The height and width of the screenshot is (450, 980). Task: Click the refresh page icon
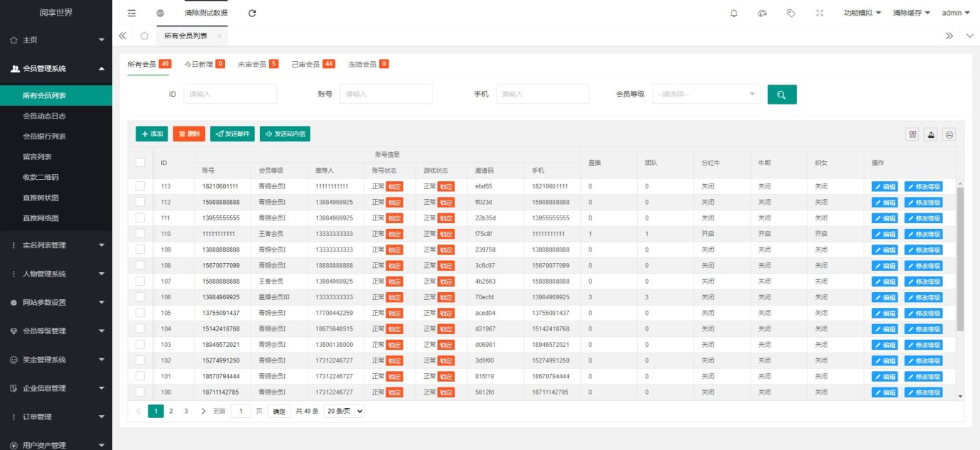(252, 13)
